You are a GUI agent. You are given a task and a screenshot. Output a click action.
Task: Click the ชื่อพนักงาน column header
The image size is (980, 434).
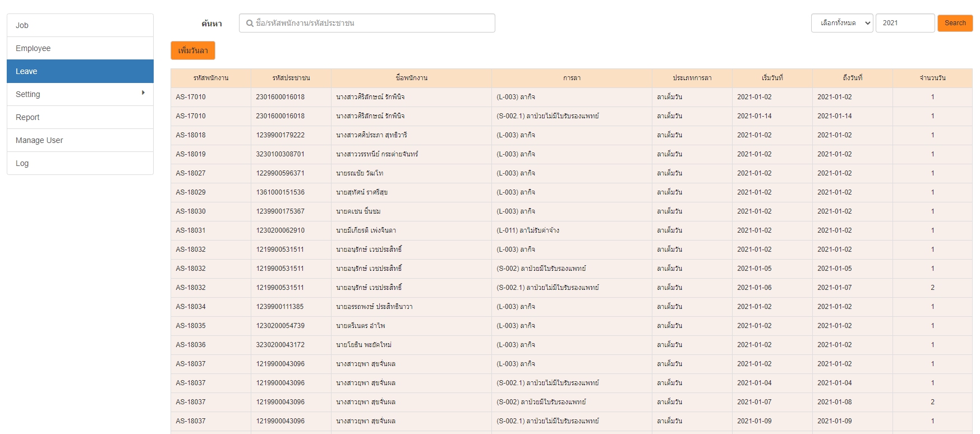(x=411, y=78)
